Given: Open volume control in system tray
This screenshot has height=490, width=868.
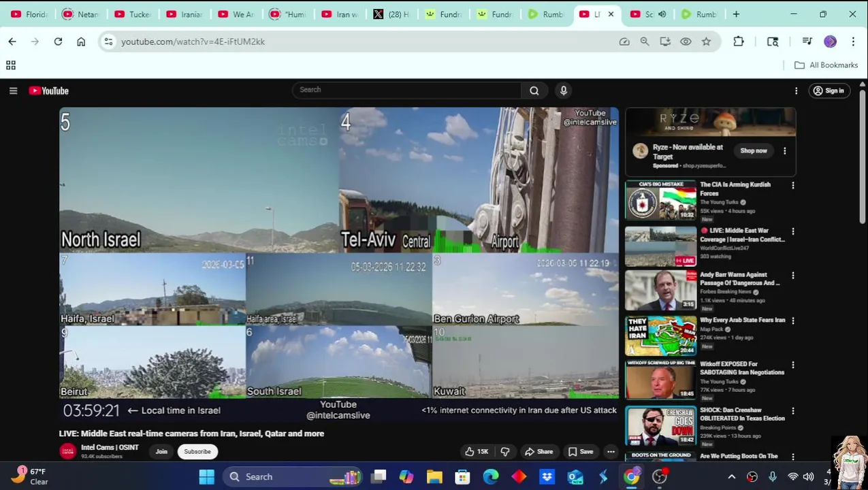Looking at the screenshot, I should coord(808,477).
